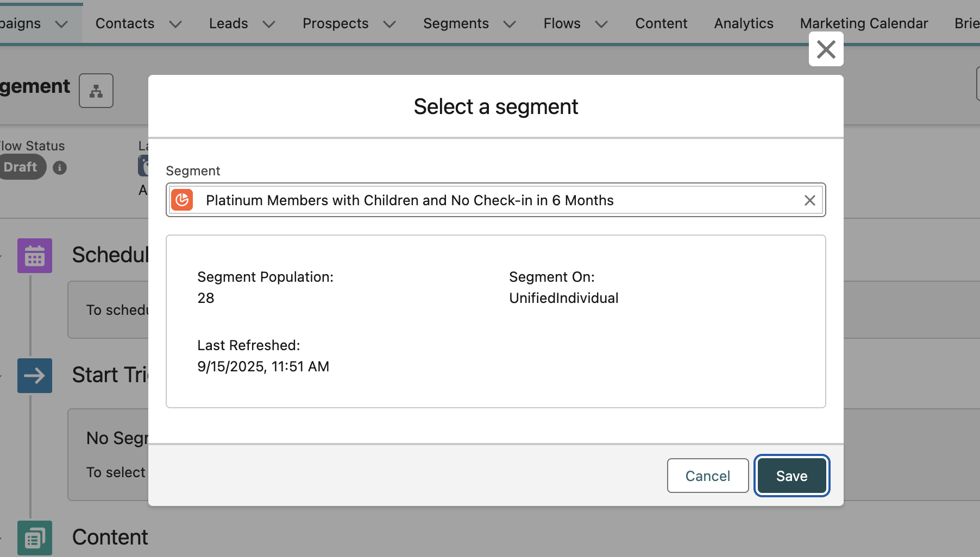Open the Marketing Calendar tab
This screenshot has height=557, width=980.
pos(864,23)
